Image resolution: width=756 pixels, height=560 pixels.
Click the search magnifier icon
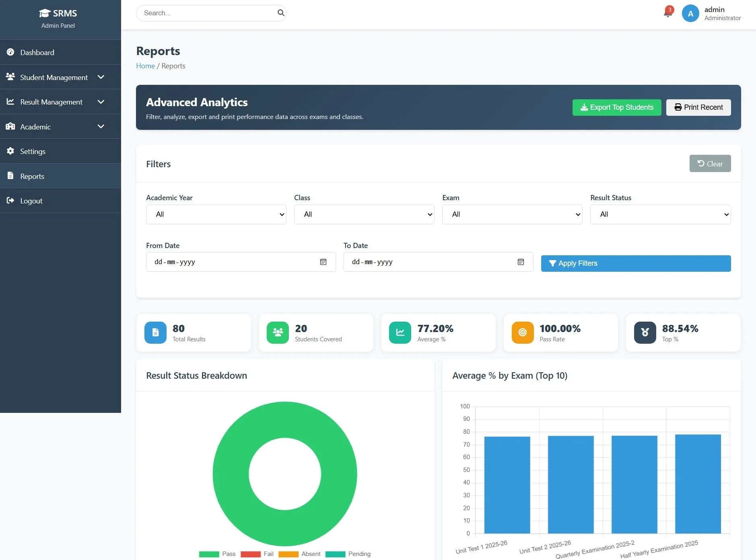pos(280,12)
